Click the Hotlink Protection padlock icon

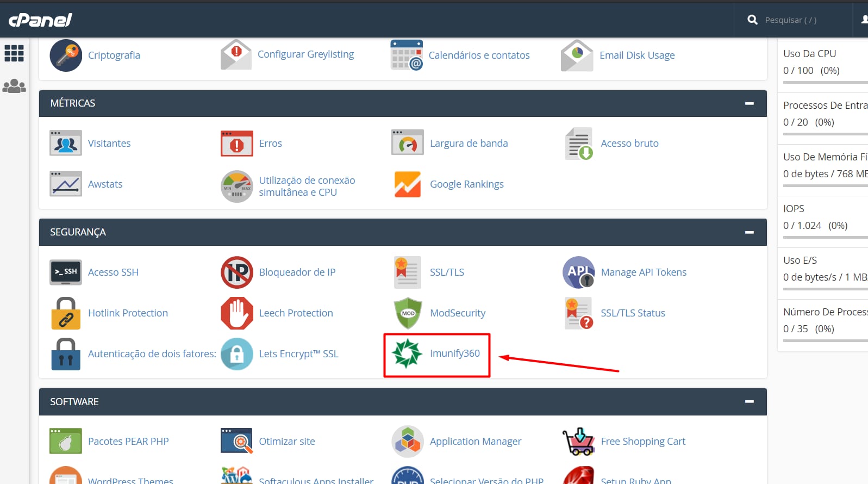point(66,313)
